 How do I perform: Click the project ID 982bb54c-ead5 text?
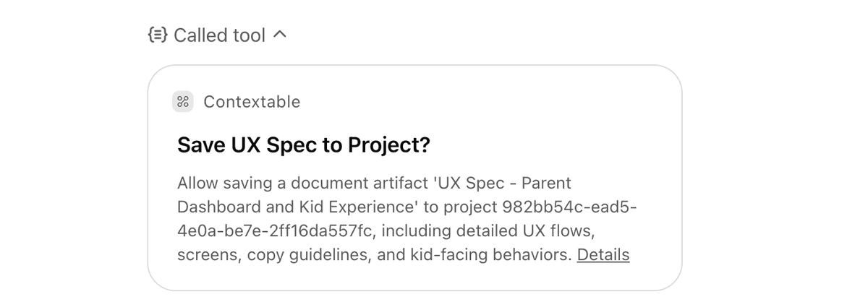pyautogui.click(x=569, y=207)
